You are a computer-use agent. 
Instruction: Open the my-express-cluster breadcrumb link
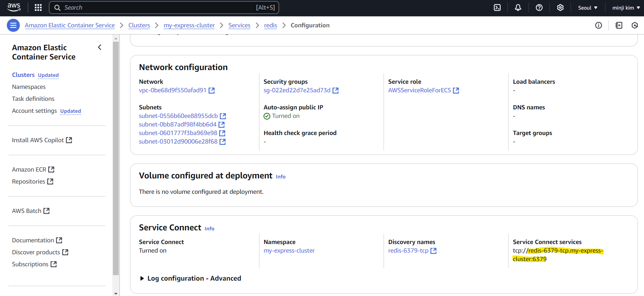click(189, 25)
